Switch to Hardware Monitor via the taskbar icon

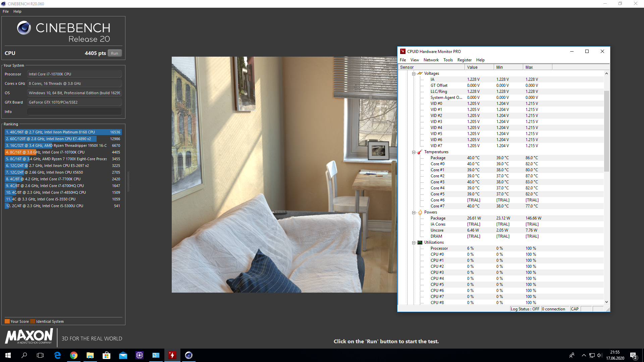(x=172, y=355)
